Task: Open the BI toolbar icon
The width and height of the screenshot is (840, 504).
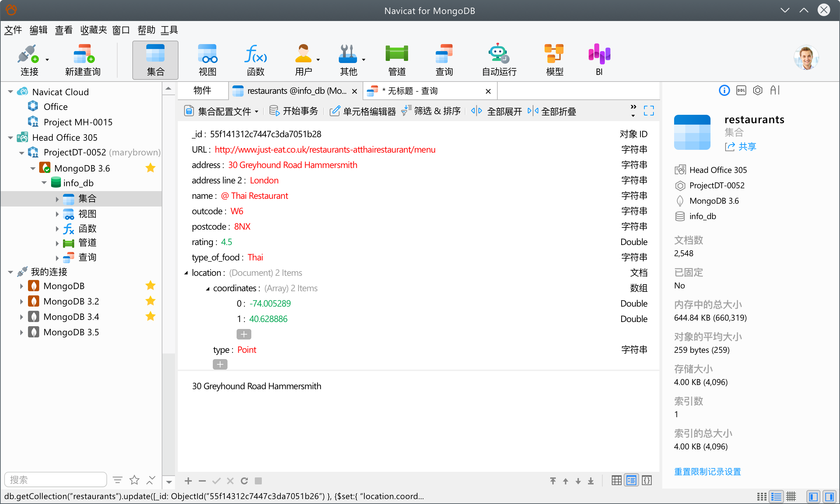Action: point(599,60)
